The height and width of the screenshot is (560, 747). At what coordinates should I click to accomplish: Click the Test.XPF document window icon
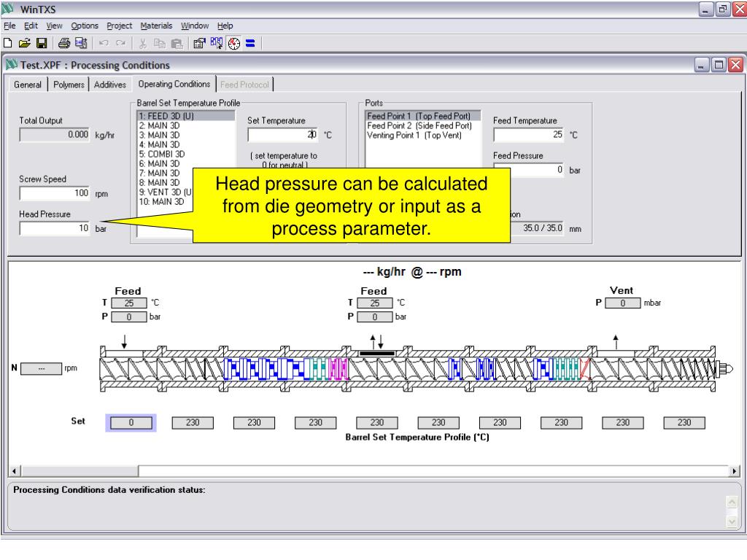click(12, 64)
